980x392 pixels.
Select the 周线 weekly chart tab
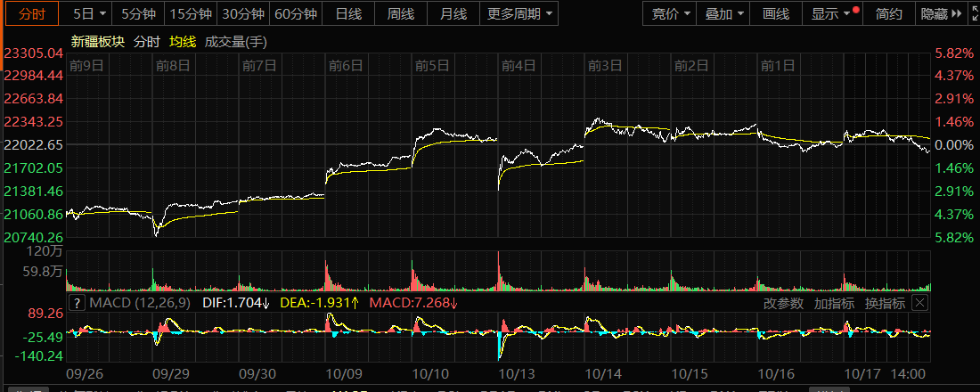[x=401, y=13]
